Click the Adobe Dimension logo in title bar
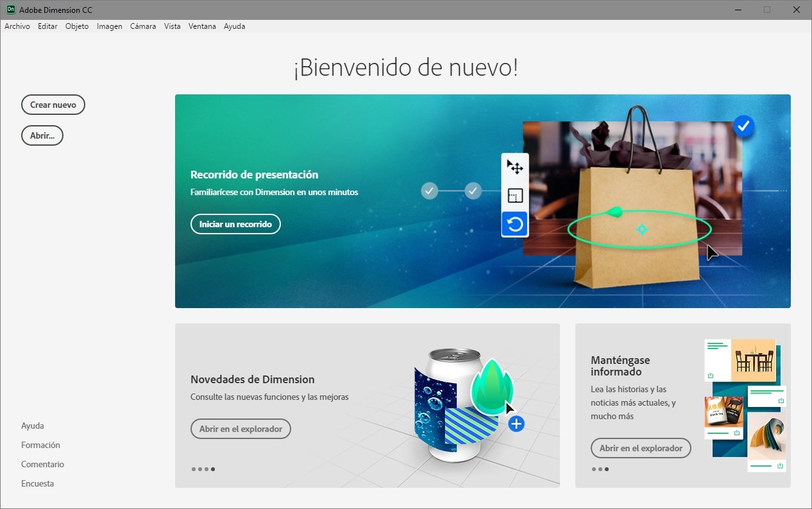Viewport: 812px width, 509px height. click(x=10, y=10)
